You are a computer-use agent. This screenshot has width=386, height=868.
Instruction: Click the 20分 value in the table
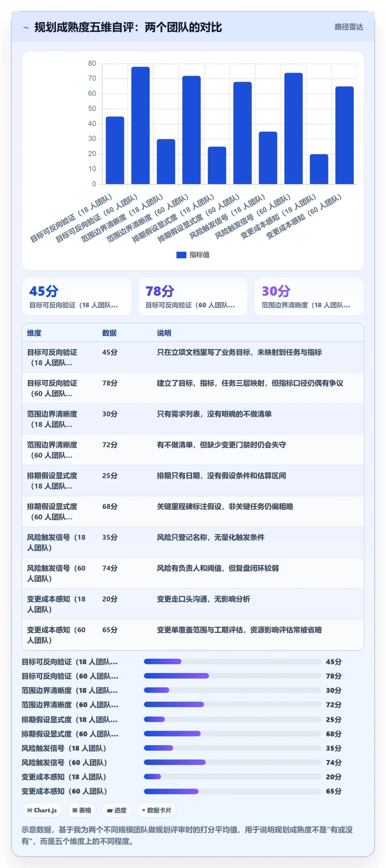[x=110, y=599]
